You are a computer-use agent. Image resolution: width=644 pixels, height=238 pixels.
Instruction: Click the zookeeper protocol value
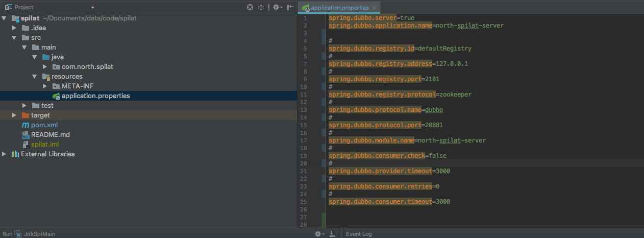[x=456, y=94]
